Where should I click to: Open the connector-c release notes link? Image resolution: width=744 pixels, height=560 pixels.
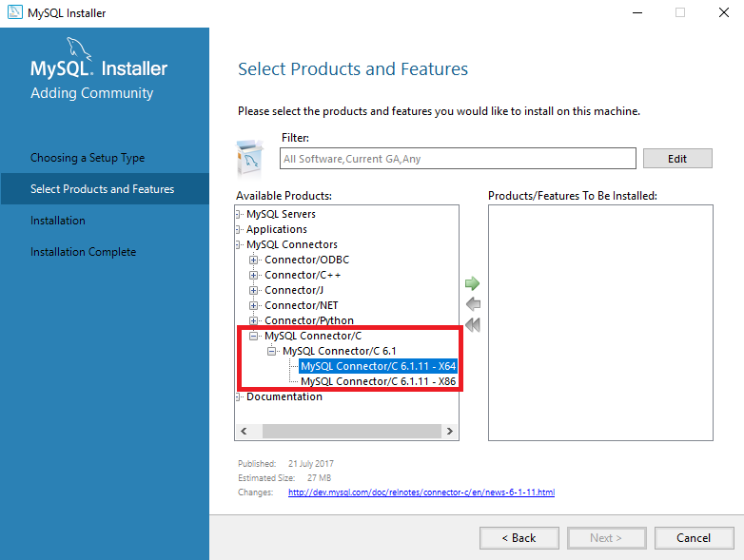coord(421,492)
